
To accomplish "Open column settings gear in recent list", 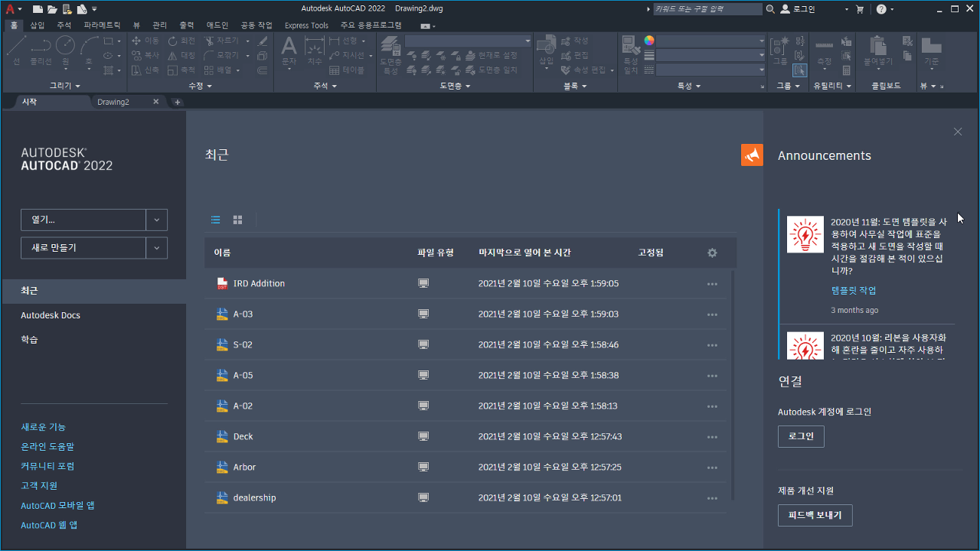I will (x=712, y=253).
